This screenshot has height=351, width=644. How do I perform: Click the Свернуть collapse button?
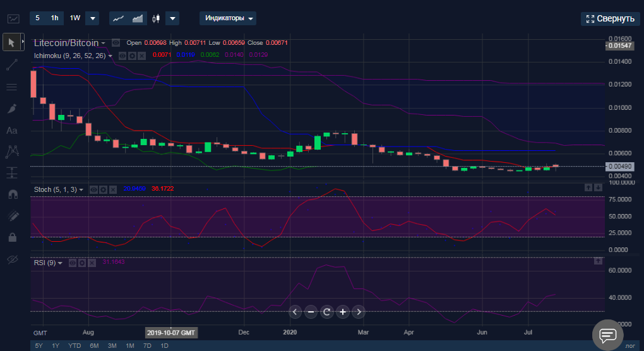(x=610, y=18)
